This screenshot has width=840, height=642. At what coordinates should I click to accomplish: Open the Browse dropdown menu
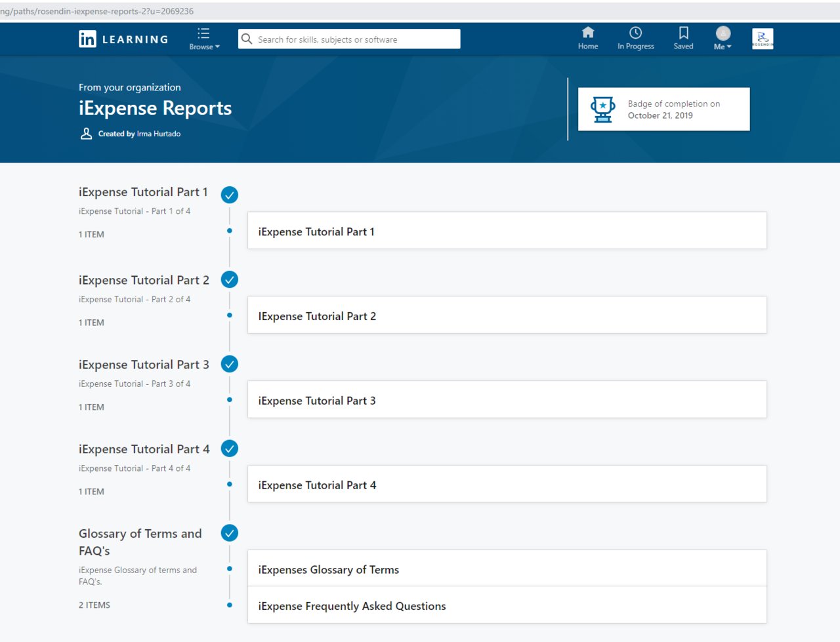[x=204, y=39]
